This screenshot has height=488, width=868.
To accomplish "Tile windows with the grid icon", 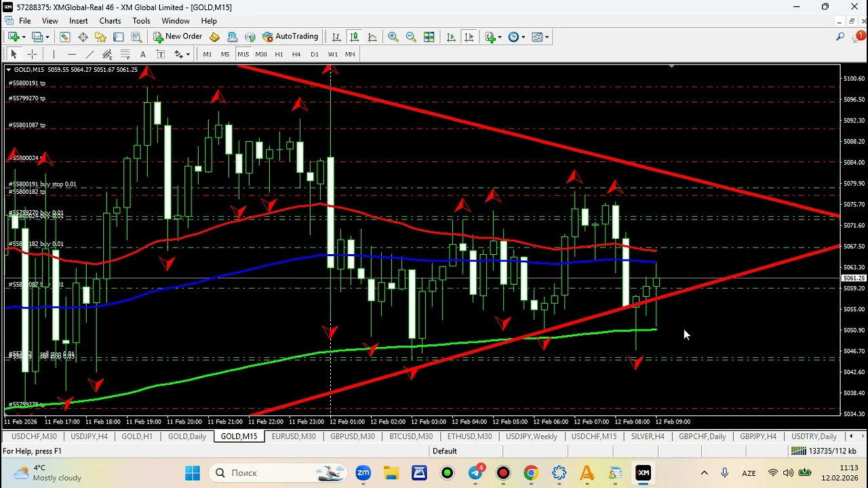I will pos(429,37).
